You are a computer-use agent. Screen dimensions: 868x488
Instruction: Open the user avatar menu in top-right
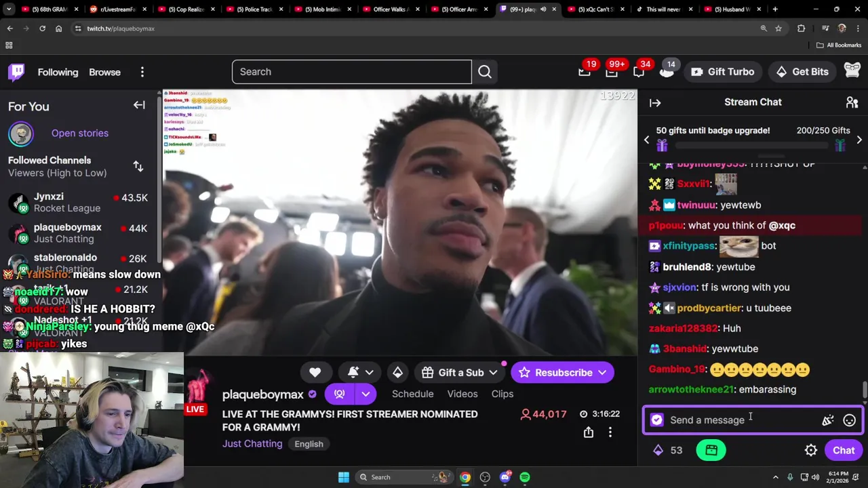(x=852, y=71)
